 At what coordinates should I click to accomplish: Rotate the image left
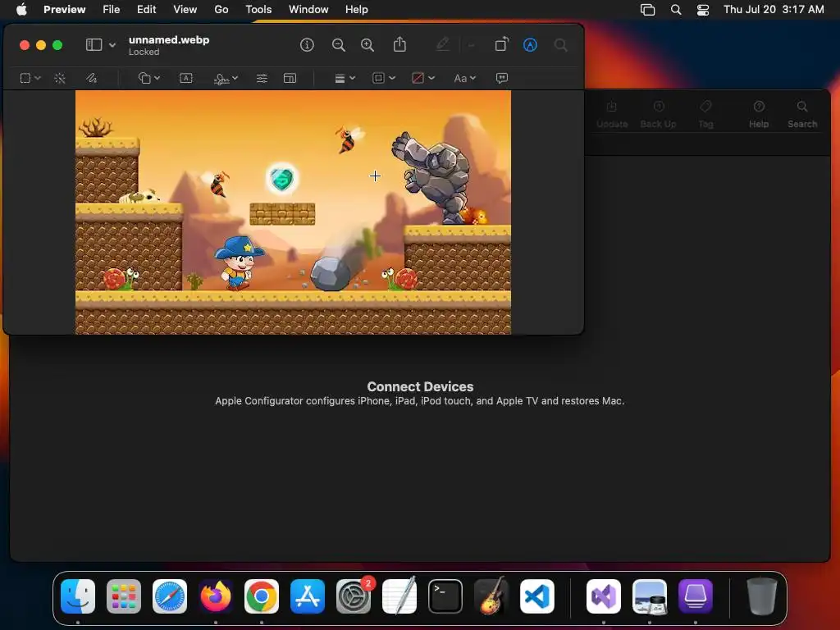501,44
